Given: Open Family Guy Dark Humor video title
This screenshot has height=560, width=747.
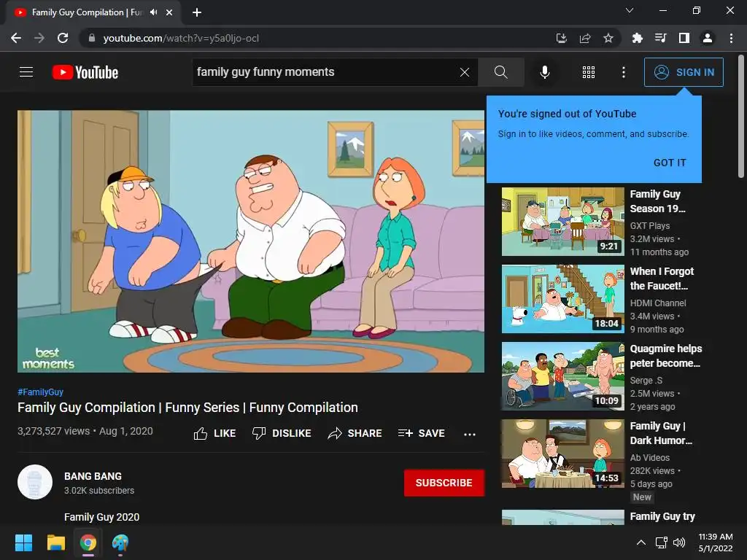Looking at the screenshot, I should click(x=661, y=433).
